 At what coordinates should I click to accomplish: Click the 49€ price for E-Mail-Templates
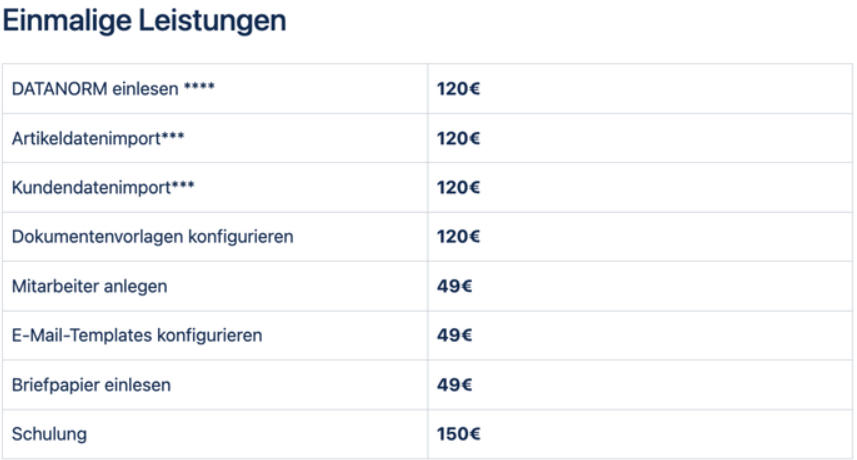point(454,335)
